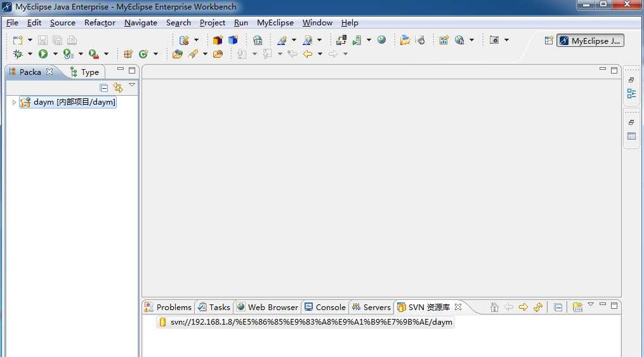Open Package Explorer view menu triangle
The width and height of the screenshot is (644, 357).
132,85
